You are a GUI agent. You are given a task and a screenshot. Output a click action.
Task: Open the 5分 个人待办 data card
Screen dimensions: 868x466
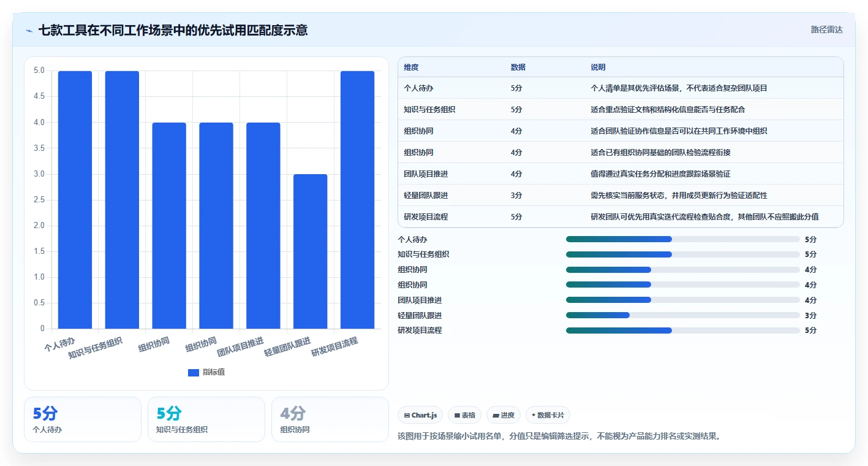83,419
